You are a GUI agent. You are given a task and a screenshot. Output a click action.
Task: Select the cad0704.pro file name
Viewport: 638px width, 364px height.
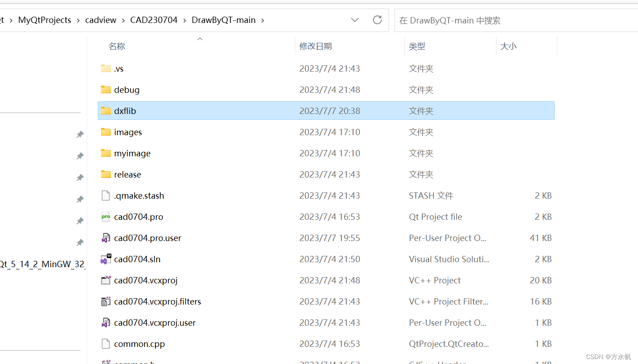click(138, 217)
